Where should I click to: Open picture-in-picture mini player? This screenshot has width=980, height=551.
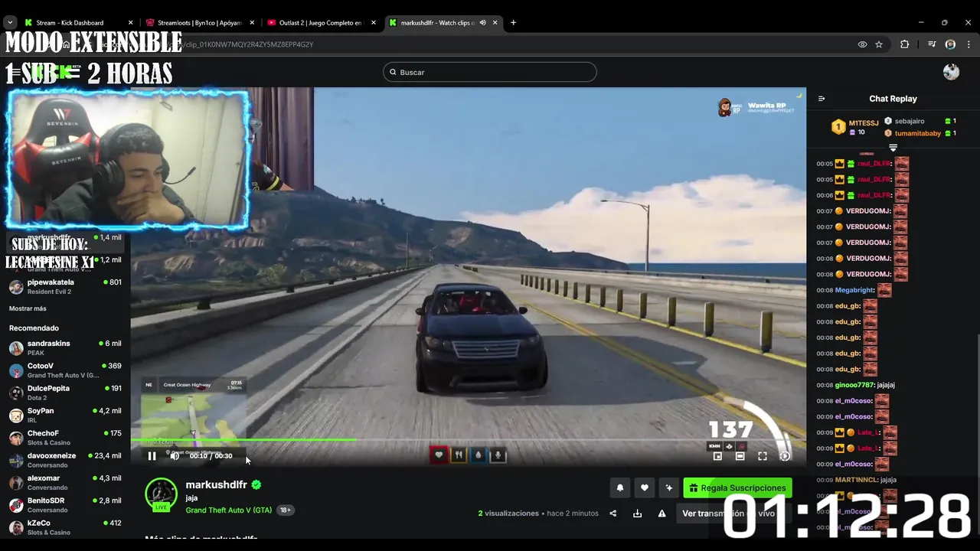click(717, 456)
